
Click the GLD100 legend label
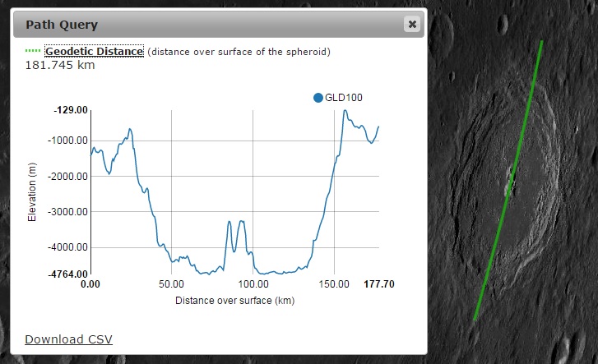pos(344,98)
